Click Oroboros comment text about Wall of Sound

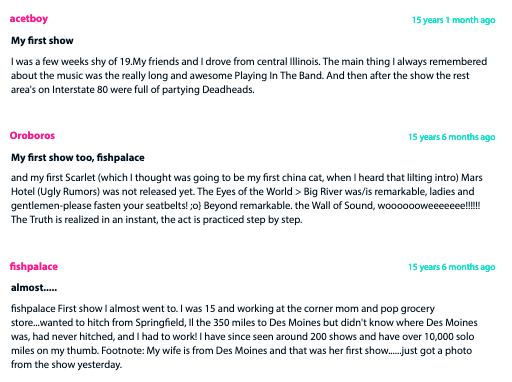click(x=247, y=199)
